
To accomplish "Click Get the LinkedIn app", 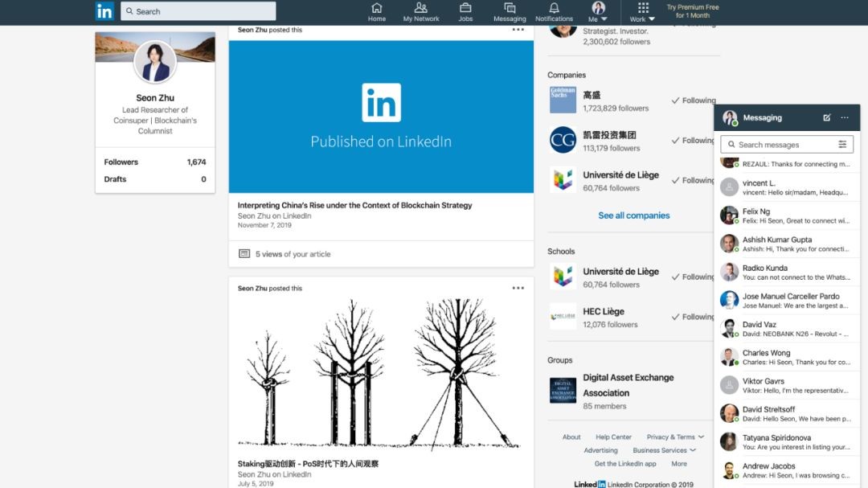I will coord(625,464).
